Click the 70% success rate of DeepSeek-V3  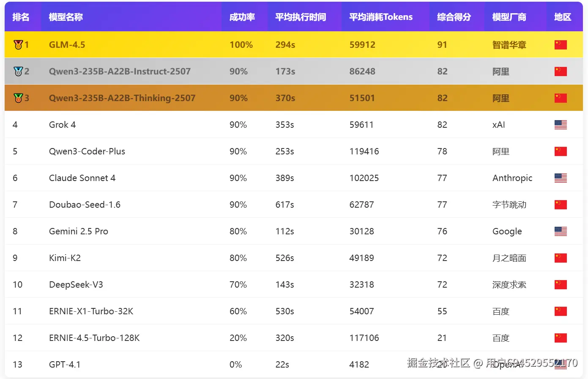(x=238, y=285)
